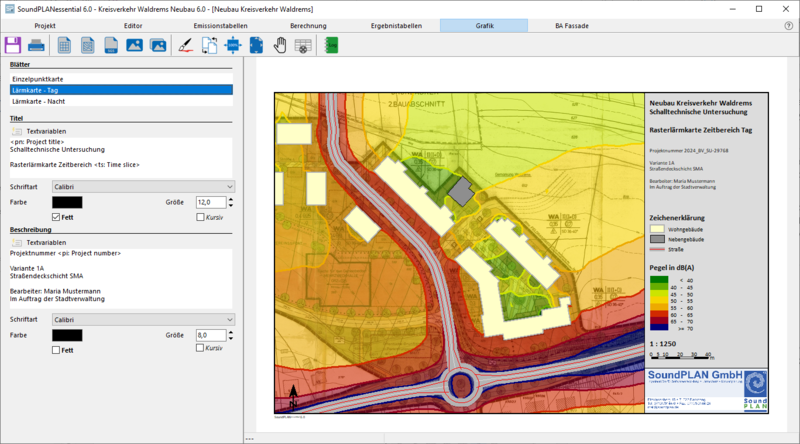Click the fit page to window icon
The height and width of the screenshot is (444, 800).
[256, 45]
